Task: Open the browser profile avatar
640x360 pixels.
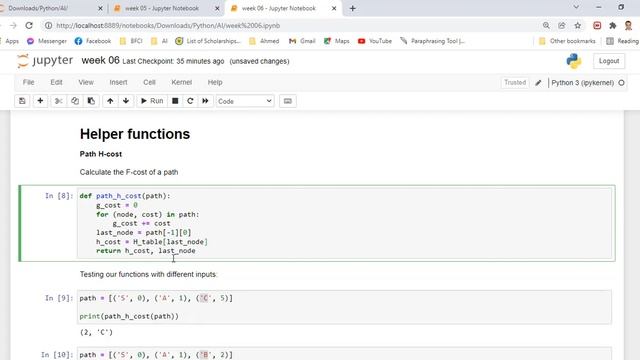Action: (x=628, y=26)
